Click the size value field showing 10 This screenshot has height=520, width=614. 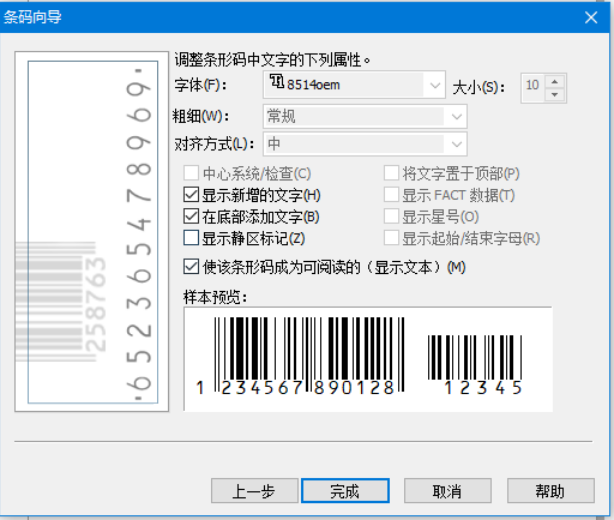coord(533,85)
